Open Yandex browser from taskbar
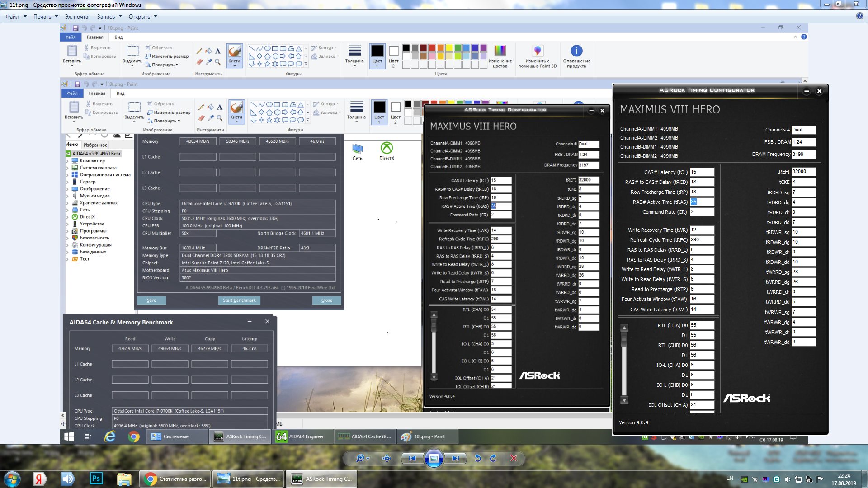Screen dimensions: 868x488 tap(39, 479)
